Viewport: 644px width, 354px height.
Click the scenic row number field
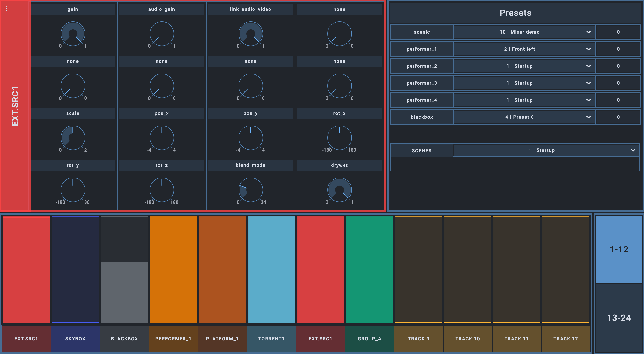point(618,32)
